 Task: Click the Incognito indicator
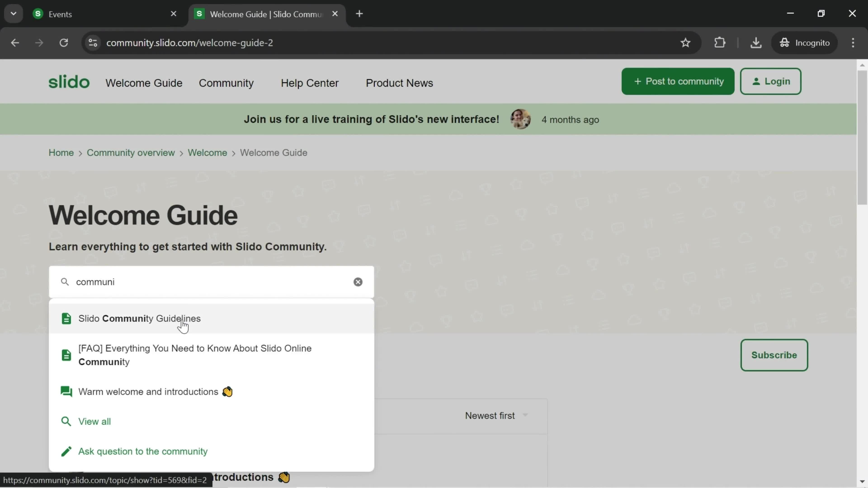click(x=804, y=43)
